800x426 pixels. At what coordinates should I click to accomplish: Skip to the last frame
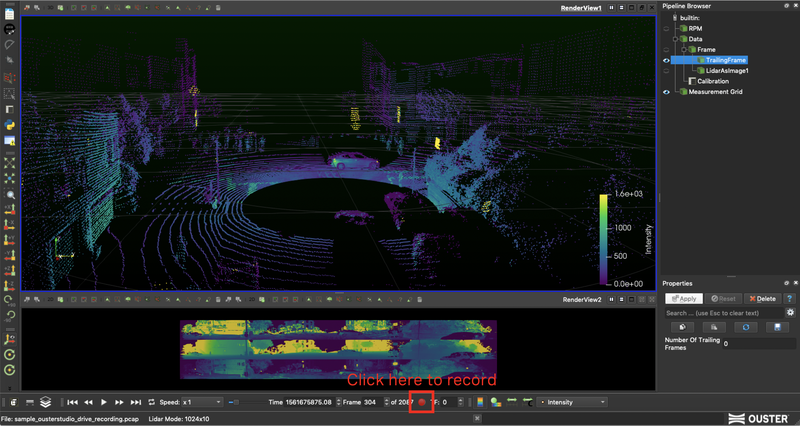[x=136, y=402]
